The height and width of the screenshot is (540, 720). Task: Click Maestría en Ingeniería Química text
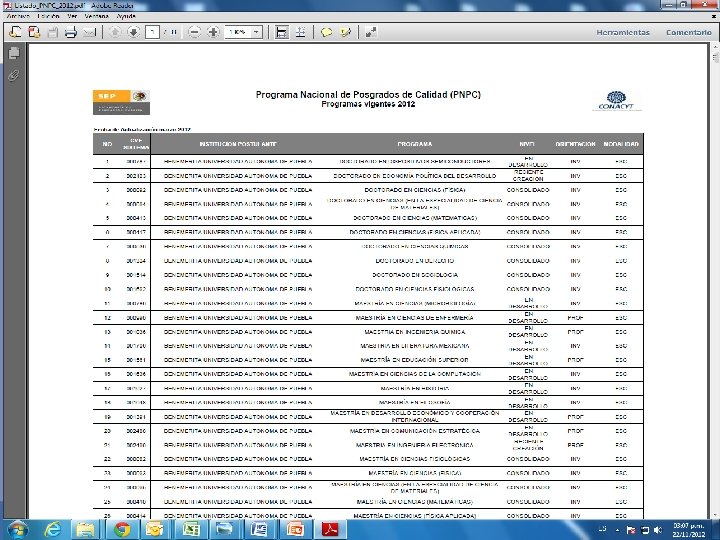(415, 332)
